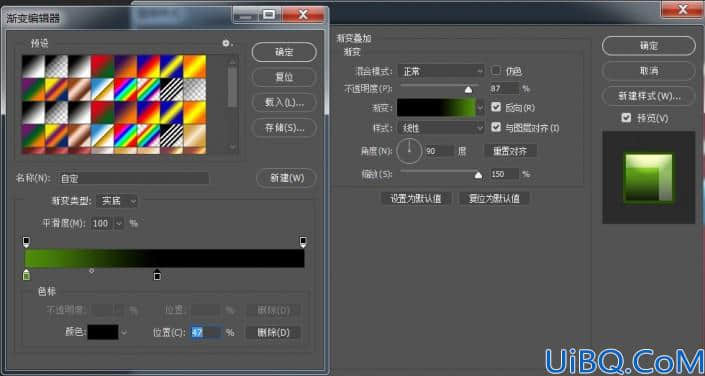Pick top-row red-to-green gradient preset
The height and width of the screenshot is (376, 705).
(103, 67)
